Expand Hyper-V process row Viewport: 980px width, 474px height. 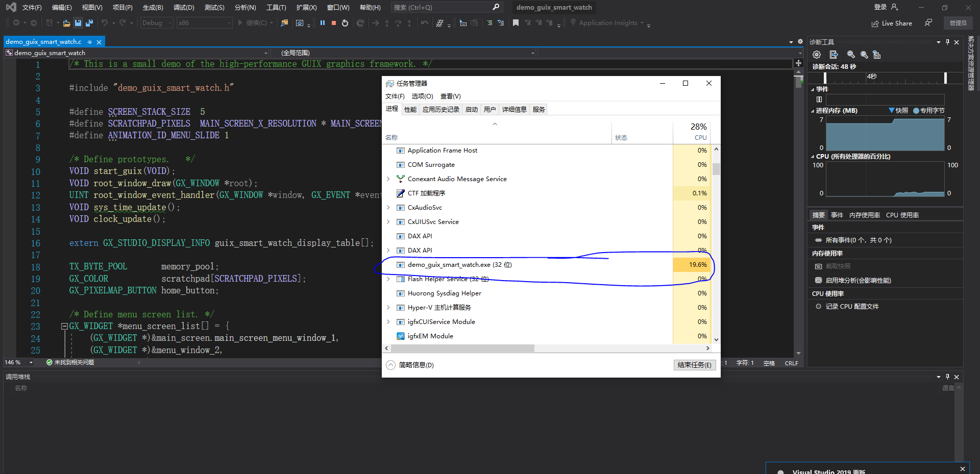[388, 308]
